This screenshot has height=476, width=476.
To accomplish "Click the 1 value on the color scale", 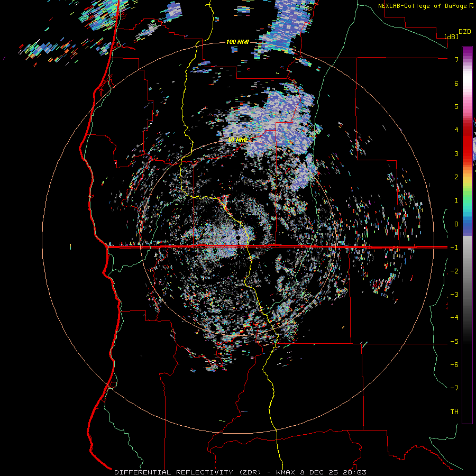I will click(x=456, y=200).
